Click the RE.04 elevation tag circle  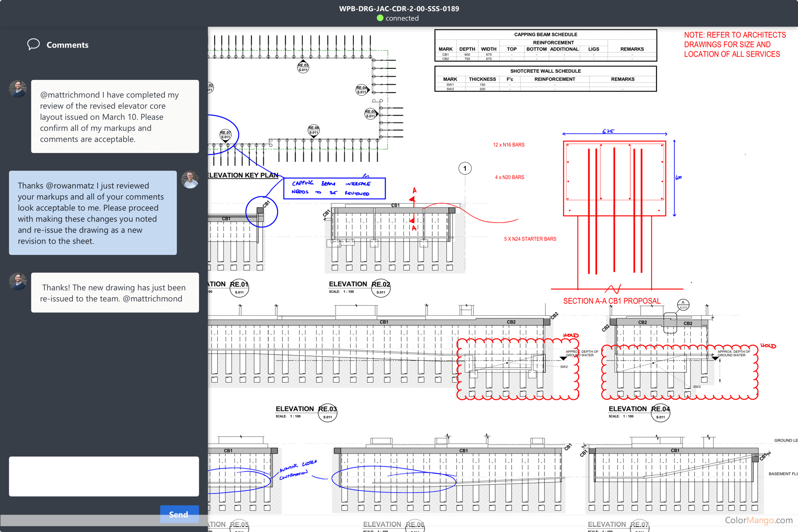[x=661, y=412]
